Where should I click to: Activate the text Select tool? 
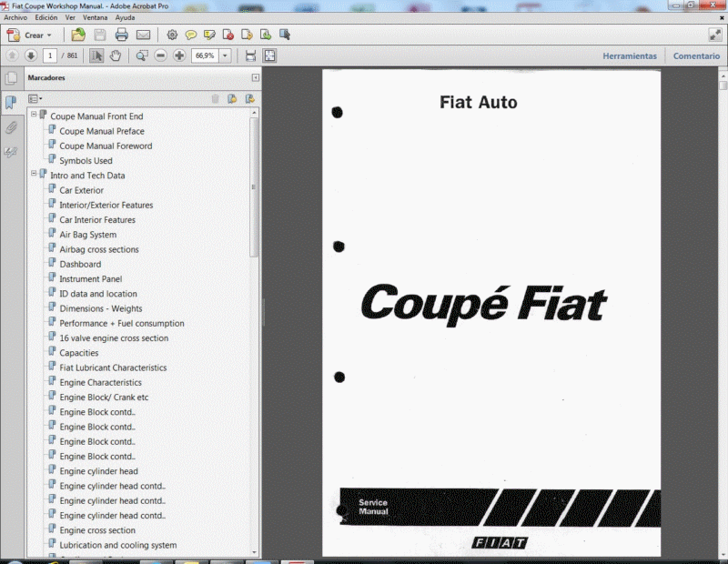click(x=96, y=55)
